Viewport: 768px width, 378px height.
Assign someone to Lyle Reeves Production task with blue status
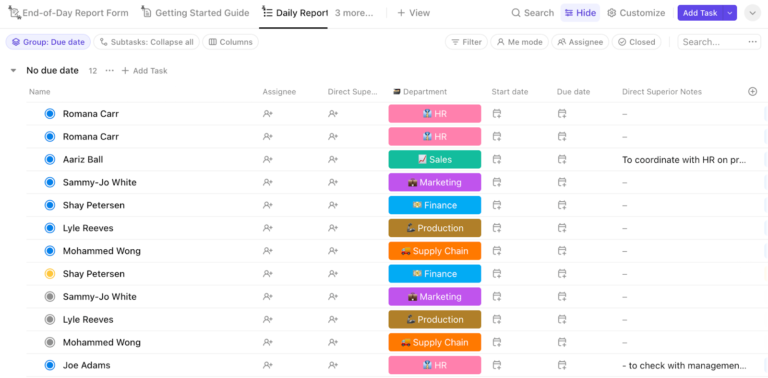[267, 228]
